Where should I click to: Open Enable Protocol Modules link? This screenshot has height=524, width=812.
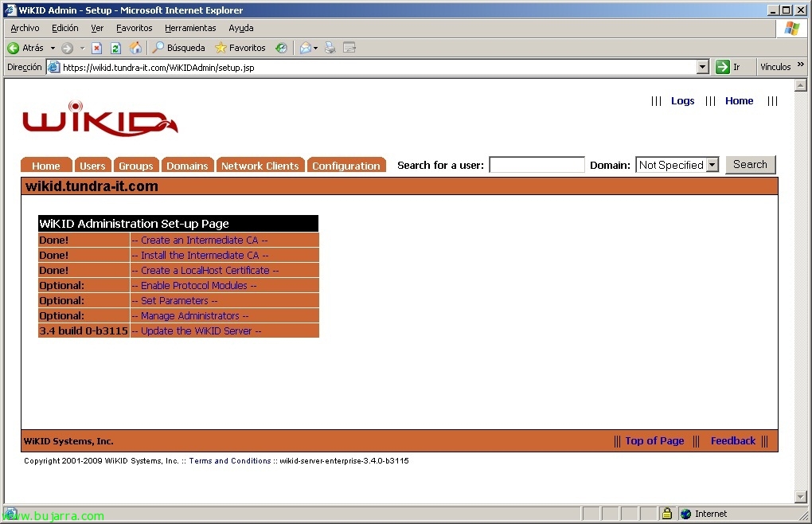[x=194, y=285]
